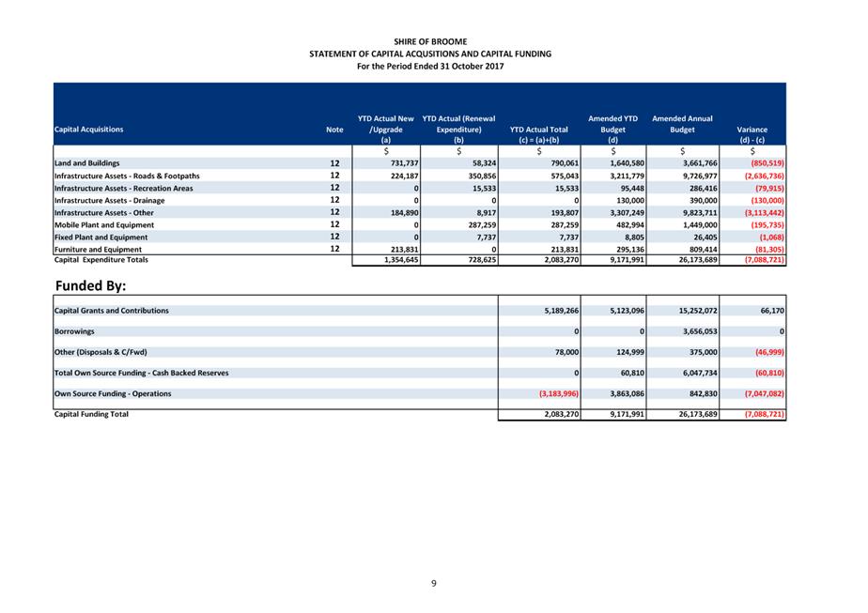Screen dimensions: 868x613
Task: Select 'Other (Disposals & C/Fwd)' label
Action: [101, 352]
